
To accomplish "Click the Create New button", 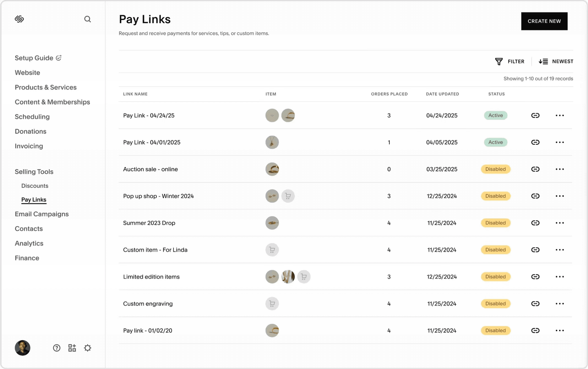I will click(544, 21).
